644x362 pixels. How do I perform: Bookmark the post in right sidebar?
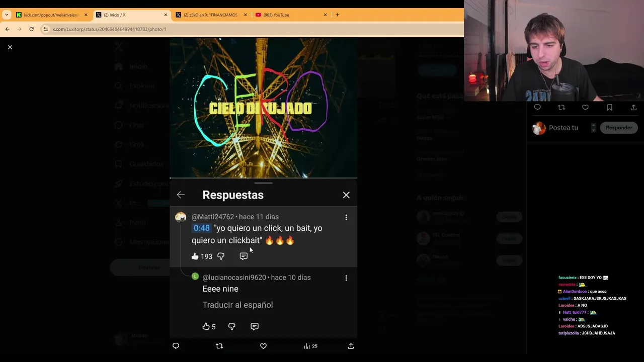point(609,107)
